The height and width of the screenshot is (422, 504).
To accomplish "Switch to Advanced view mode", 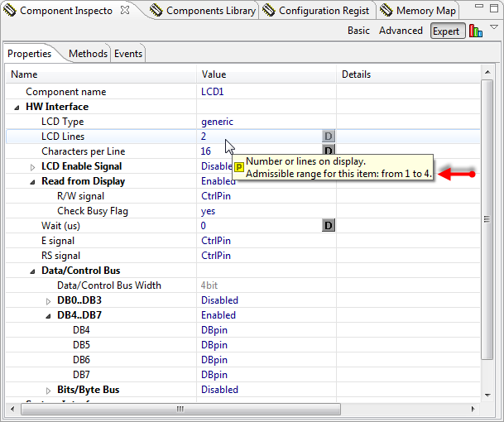I will 401,31.
